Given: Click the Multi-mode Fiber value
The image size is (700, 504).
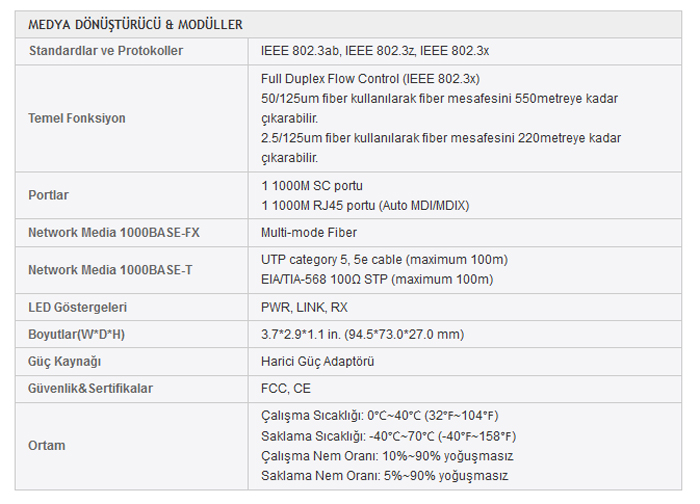Looking at the screenshot, I should coord(309,233).
